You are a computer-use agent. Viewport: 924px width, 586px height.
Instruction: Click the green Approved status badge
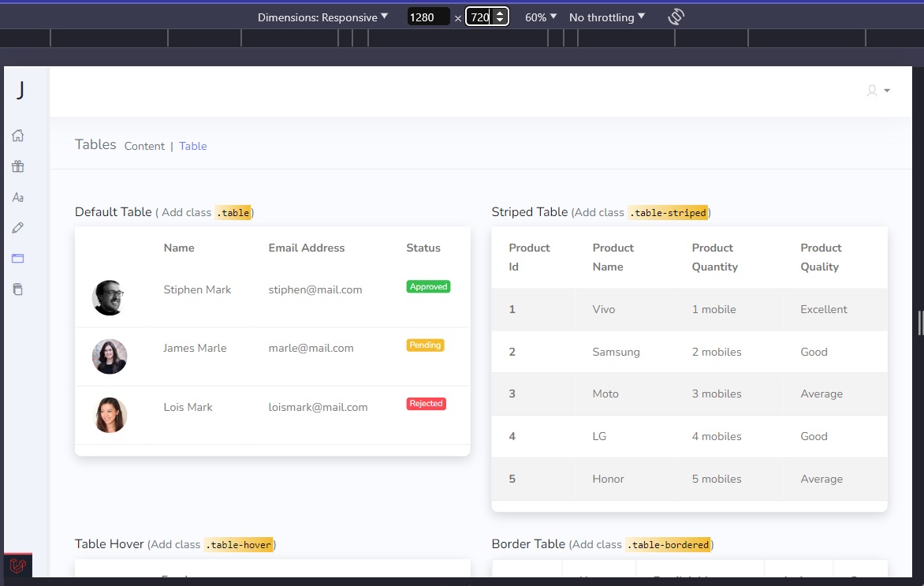point(428,286)
